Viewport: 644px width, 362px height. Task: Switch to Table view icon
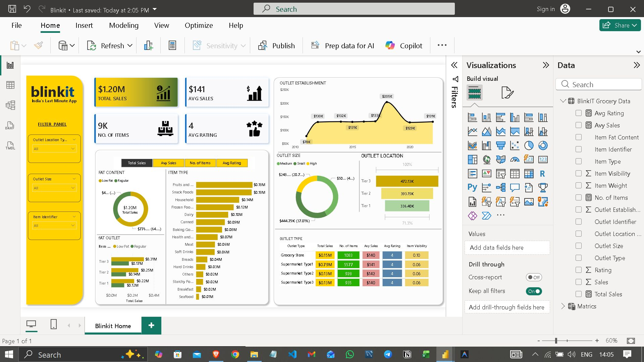tap(10, 85)
